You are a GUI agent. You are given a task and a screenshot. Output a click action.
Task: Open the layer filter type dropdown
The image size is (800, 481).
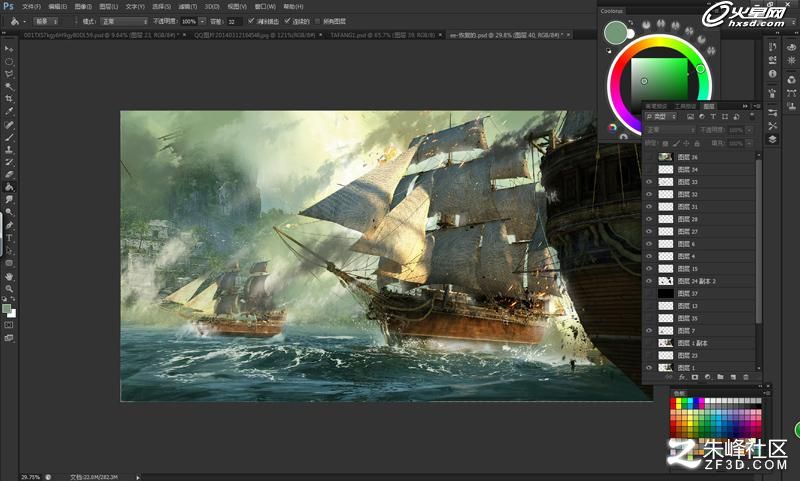tap(661, 117)
